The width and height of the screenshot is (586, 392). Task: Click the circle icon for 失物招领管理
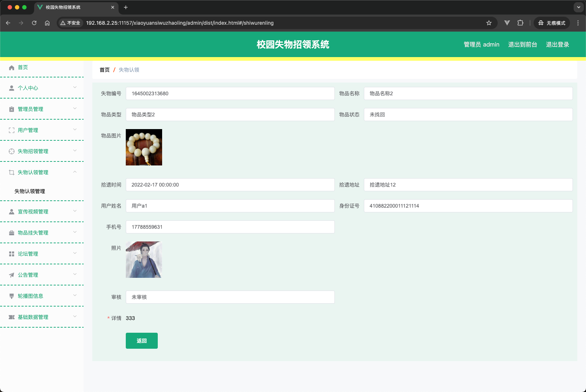[12, 151]
